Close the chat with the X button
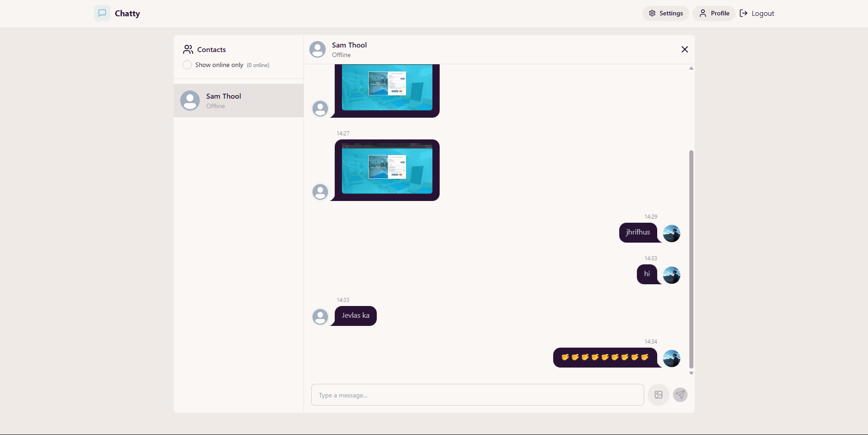The height and width of the screenshot is (435, 868). [684, 49]
